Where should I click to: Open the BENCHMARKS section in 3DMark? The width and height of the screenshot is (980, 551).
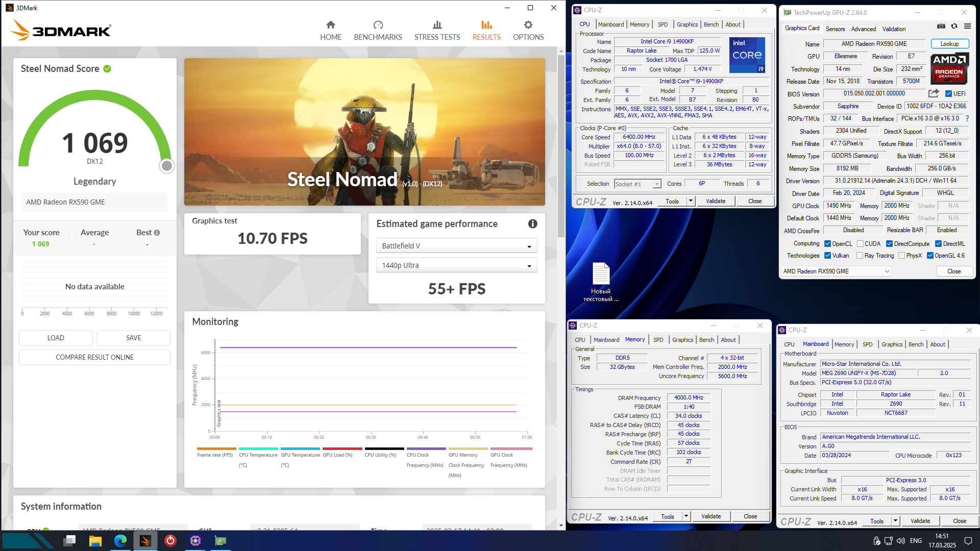[x=378, y=31]
